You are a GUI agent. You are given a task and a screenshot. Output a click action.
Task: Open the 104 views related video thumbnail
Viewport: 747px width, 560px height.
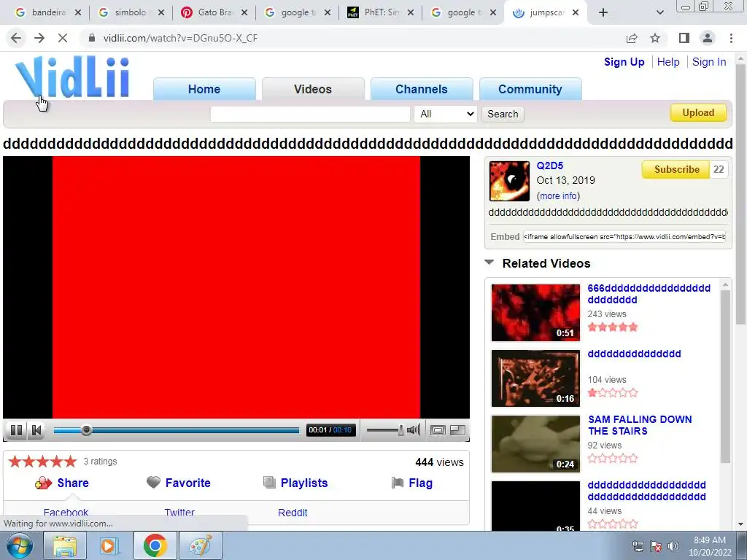click(535, 378)
